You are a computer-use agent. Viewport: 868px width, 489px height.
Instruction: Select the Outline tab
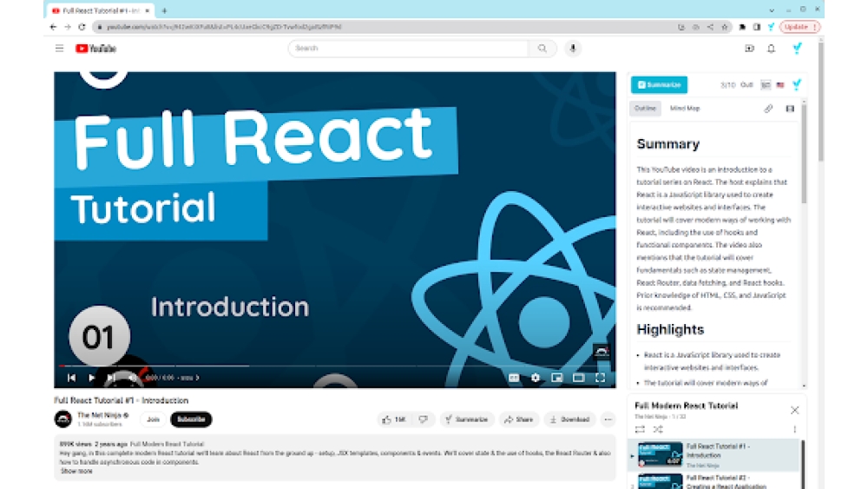(x=645, y=109)
